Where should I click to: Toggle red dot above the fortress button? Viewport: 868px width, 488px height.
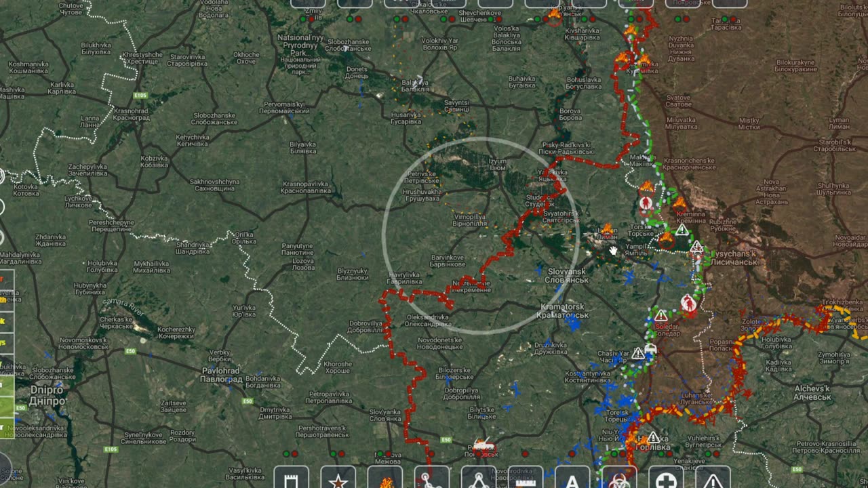pyautogui.click(x=296, y=453)
